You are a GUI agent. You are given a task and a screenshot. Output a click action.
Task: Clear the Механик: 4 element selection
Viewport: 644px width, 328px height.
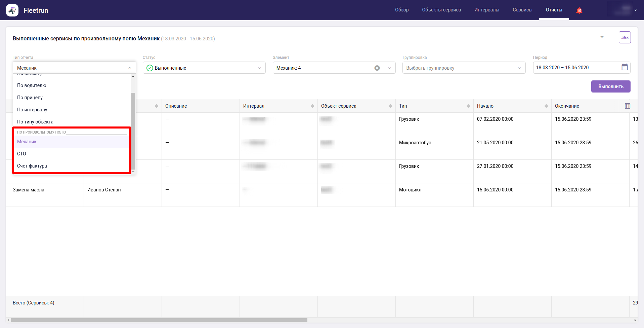tap(377, 68)
